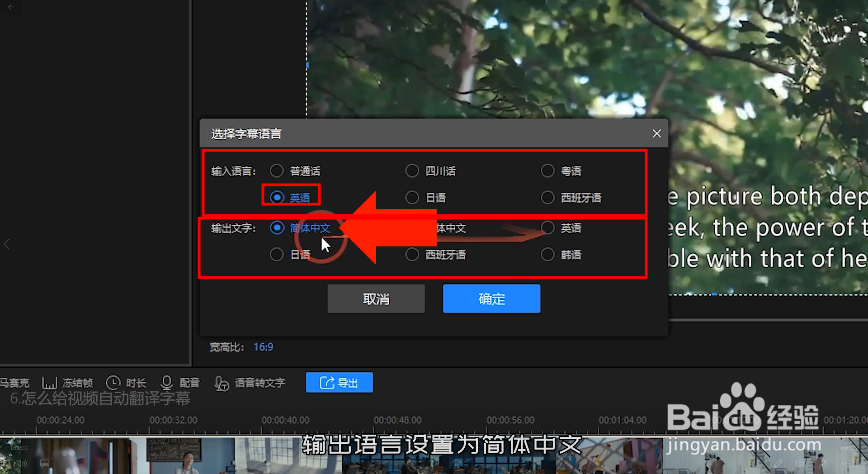Click the pencil edit icon at bottom right
This screenshot has width=868, height=474.
pyautogui.click(x=778, y=464)
